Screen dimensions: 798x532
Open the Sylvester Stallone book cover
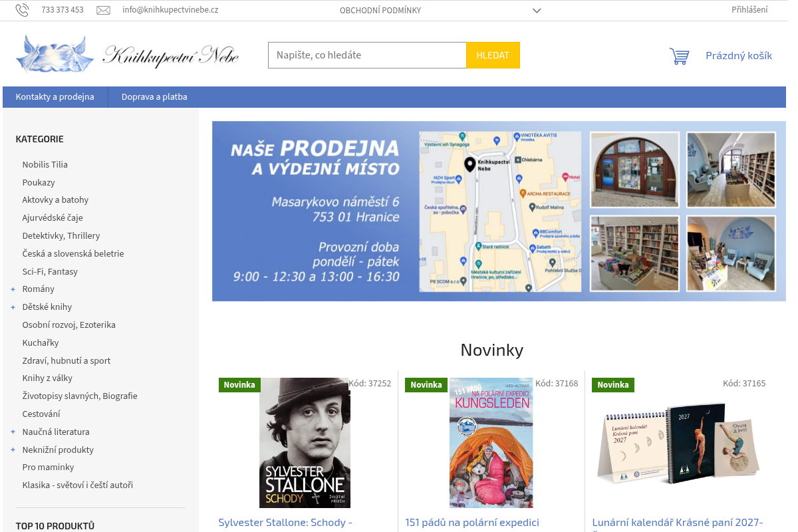(305, 443)
